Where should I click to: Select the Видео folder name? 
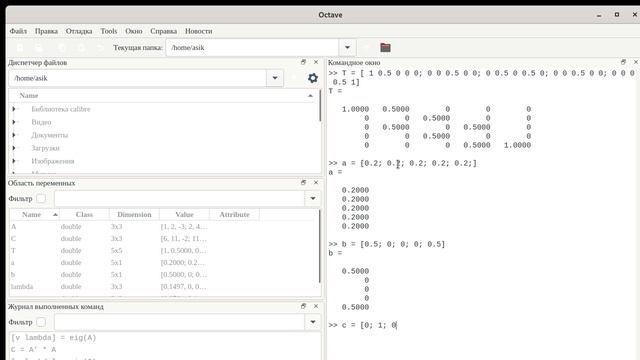coord(41,122)
